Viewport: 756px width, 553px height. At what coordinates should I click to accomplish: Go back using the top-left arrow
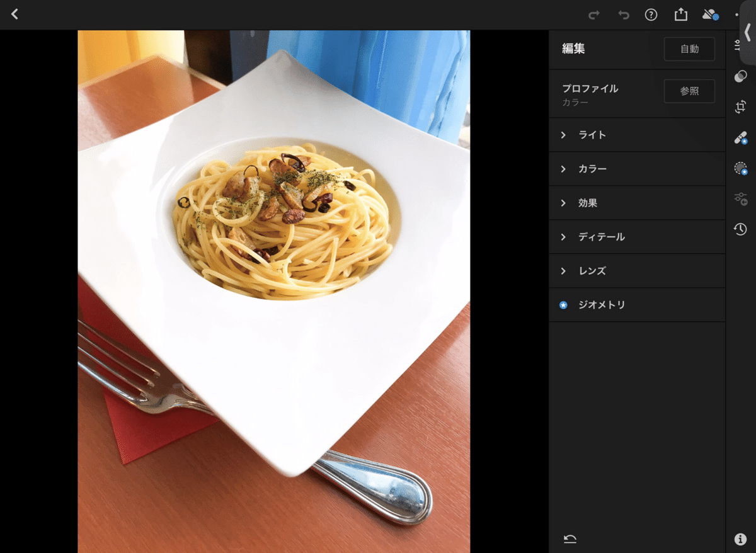pos(14,14)
